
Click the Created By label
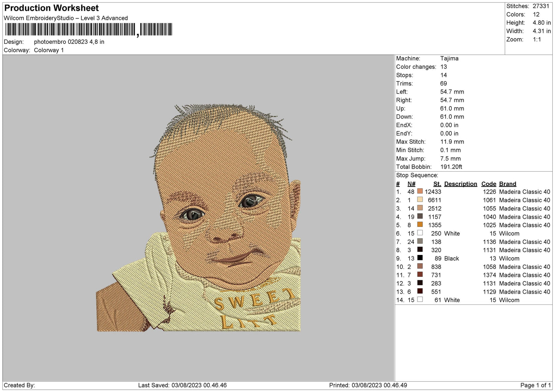click(19, 385)
